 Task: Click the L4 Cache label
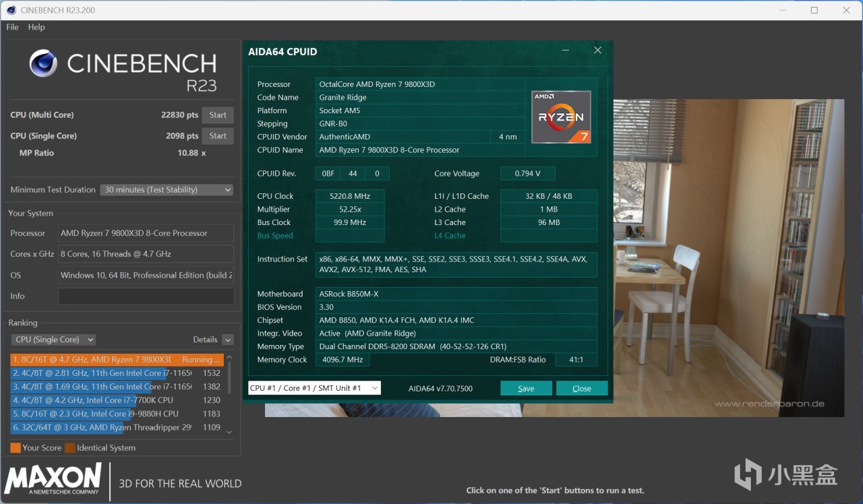(x=450, y=236)
